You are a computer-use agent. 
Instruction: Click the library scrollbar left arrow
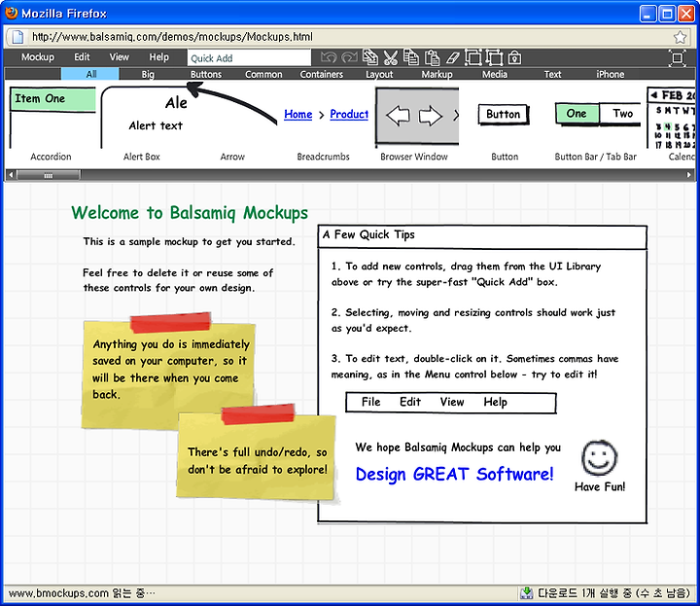[11, 175]
